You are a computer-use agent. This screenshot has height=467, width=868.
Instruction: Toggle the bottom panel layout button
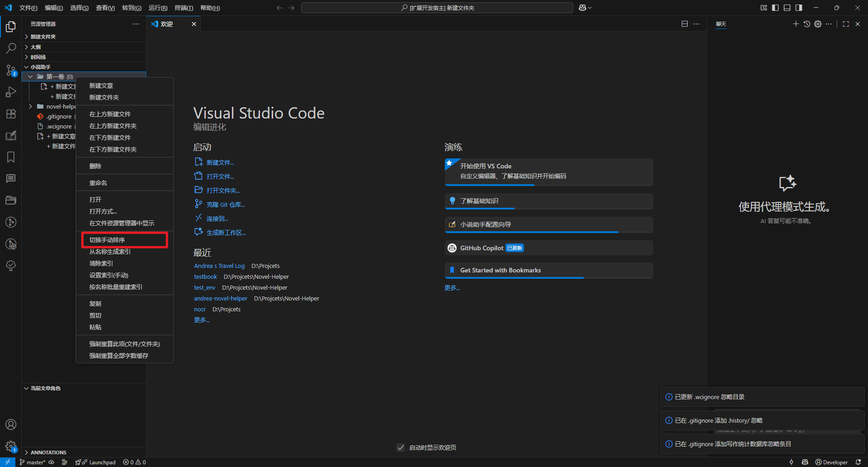(787, 8)
